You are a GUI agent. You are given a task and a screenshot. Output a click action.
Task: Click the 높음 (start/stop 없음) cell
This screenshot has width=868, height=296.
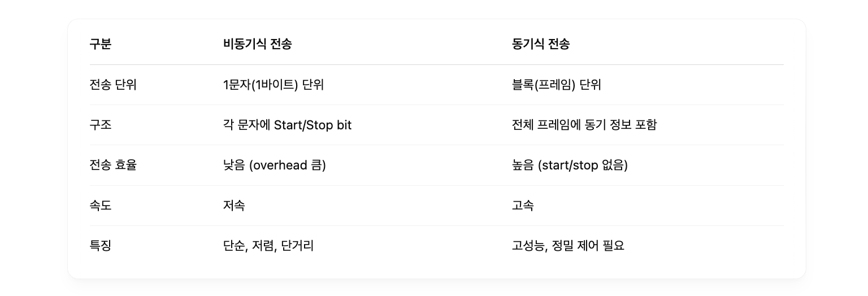point(570,165)
